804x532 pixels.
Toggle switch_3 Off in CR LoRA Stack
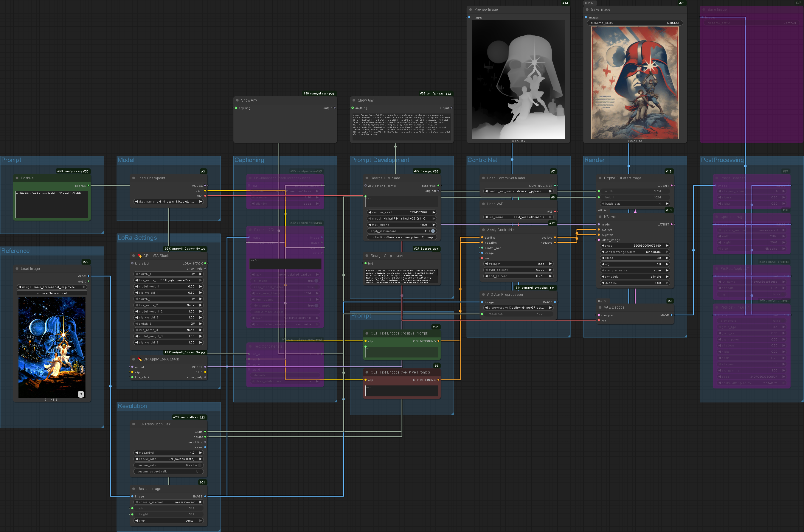point(169,324)
